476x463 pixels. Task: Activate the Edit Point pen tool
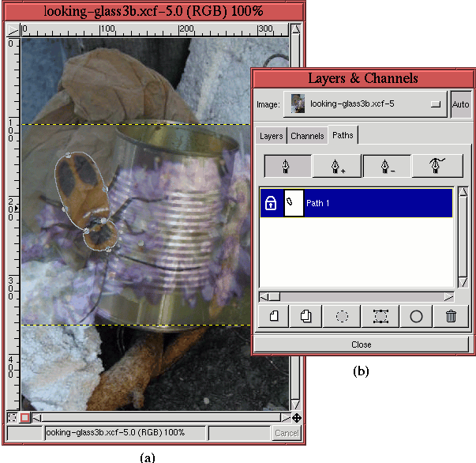coord(437,165)
